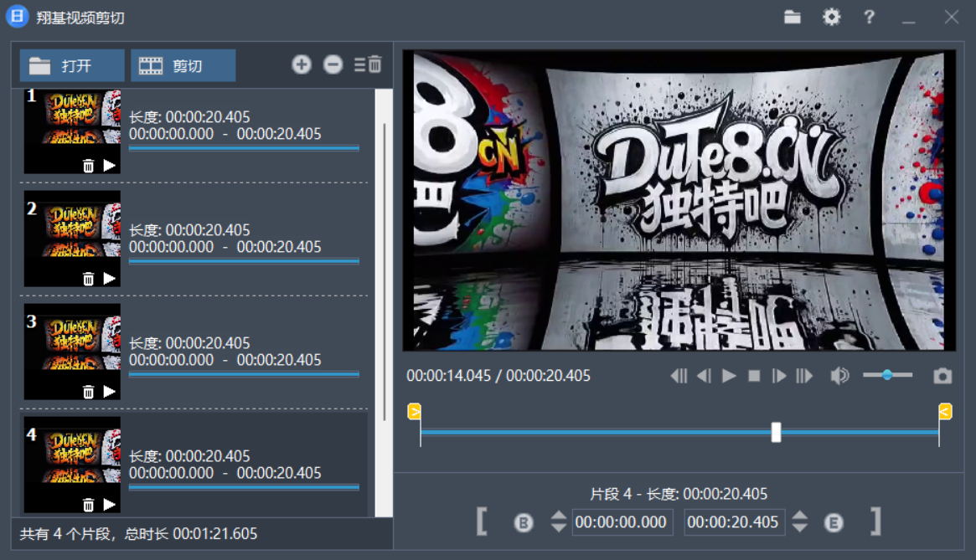
Task: Click the playhead handle on the timeline
Action: coord(776,433)
